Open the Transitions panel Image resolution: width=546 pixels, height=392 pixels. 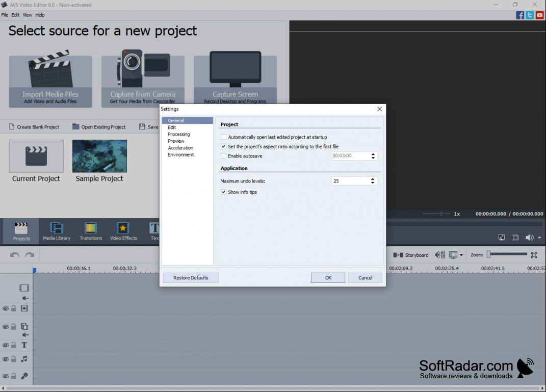pos(91,231)
